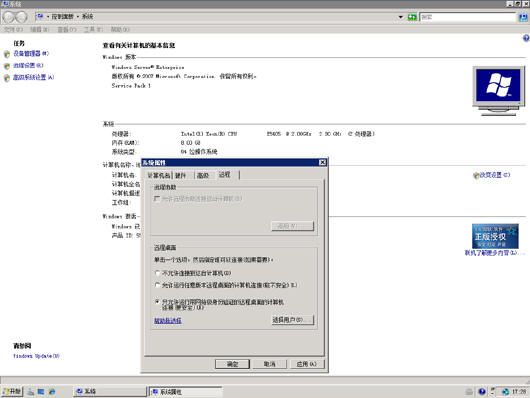Select the 远程 tab in dialog
530x398 pixels.
(x=225, y=174)
